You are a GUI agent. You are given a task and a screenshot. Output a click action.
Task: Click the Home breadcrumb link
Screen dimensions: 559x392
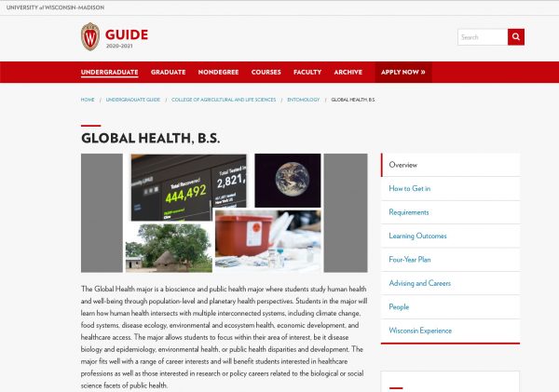pos(88,100)
